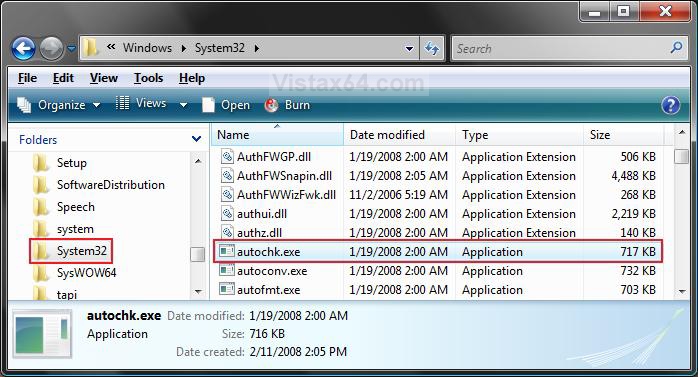Screen dimensions: 698x377
Task: Click 11/2/2006 5:19 AM date cell
Action: point(398,195)
